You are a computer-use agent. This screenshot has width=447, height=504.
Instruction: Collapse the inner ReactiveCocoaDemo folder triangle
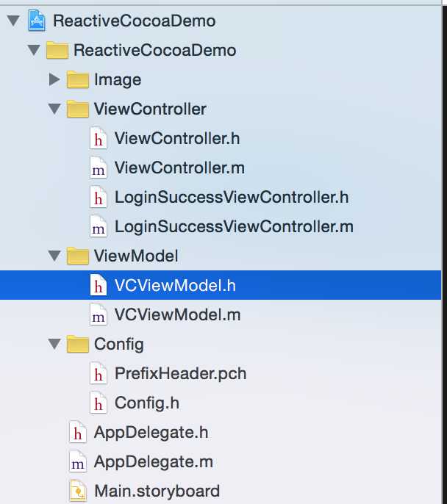pyautogui.click(x=34, y=50)
